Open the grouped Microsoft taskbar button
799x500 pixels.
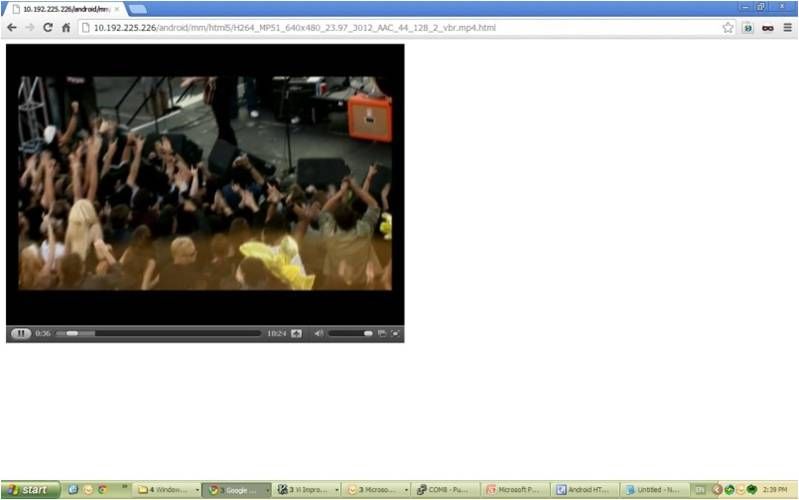coord(376,490)
